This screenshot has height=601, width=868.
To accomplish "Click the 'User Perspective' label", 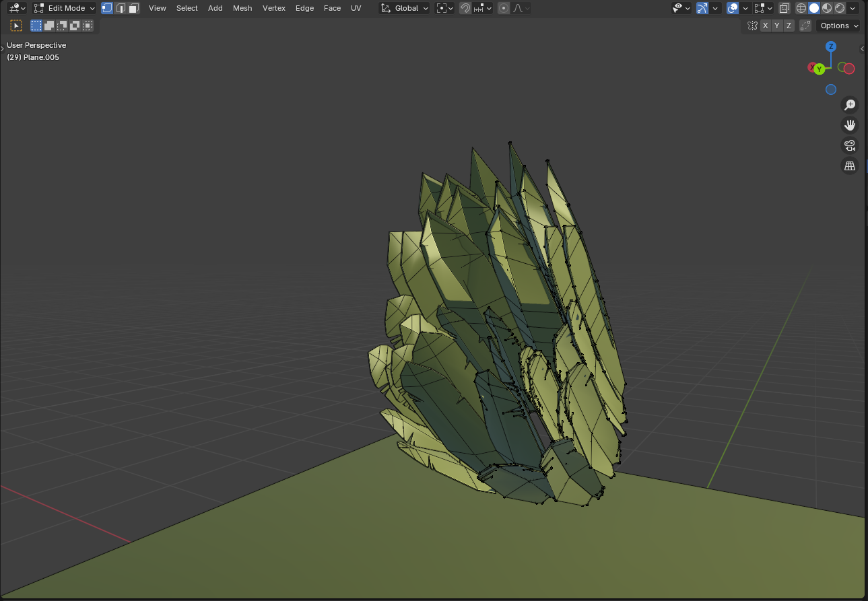I will [x=36, y=45].
